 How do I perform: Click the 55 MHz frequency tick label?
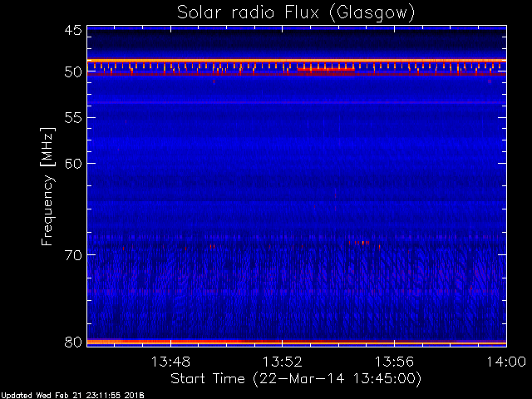click(x=72, y=118)
